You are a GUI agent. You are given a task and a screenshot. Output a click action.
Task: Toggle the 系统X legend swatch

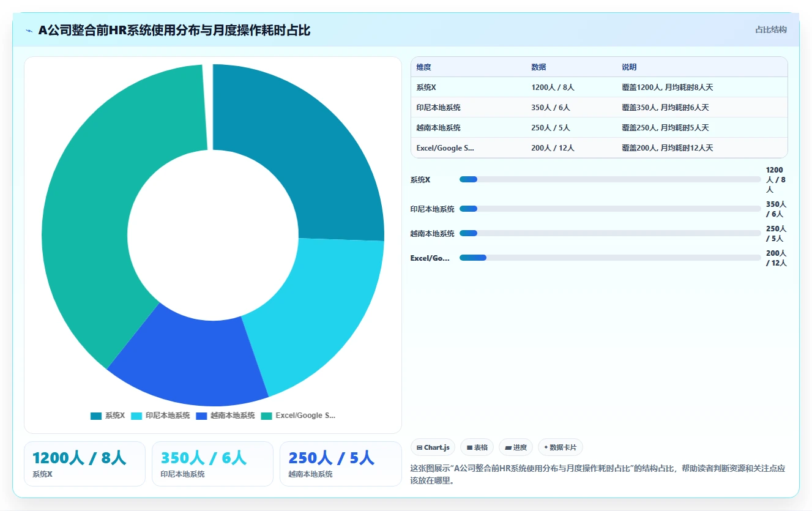tap(96, 416)
